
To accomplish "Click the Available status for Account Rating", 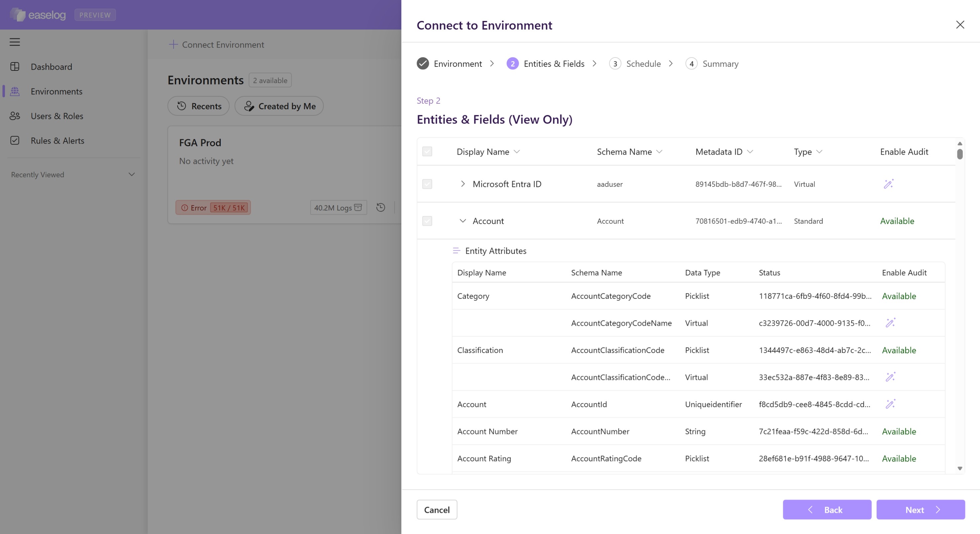I will (x=899, y=458).
